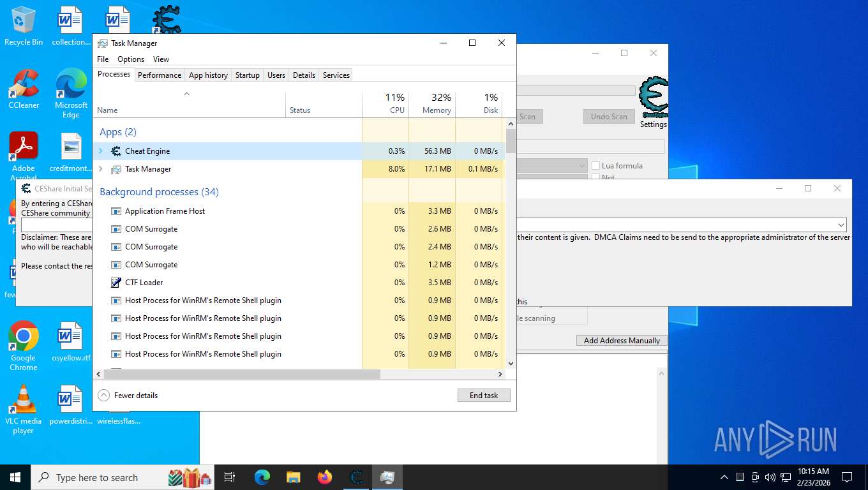The width and height of the screenshot is (868, 490).
Task: Open CCleaner desktop shortcut
Action: click(24, 89)
